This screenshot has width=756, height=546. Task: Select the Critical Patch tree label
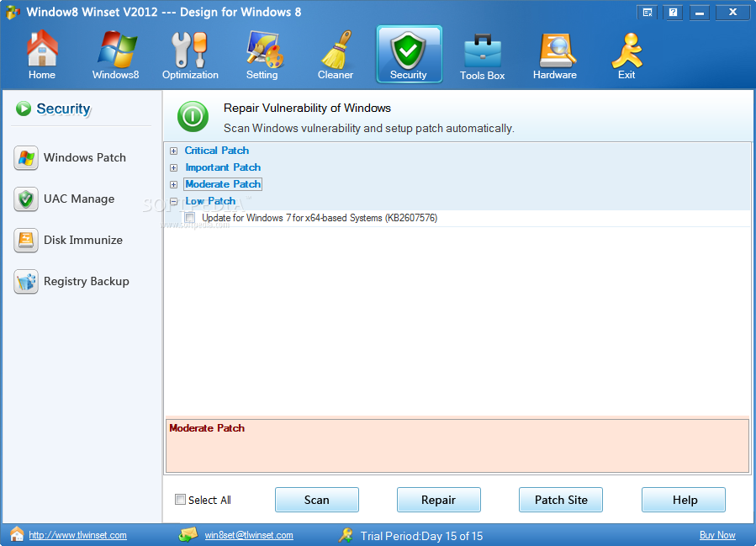[217, 151]
